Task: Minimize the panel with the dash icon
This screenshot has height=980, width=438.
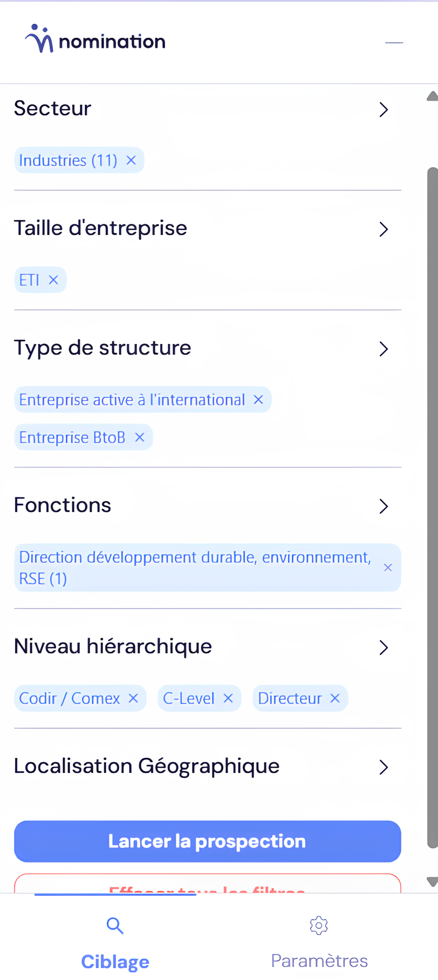Action: pos(394,43)
